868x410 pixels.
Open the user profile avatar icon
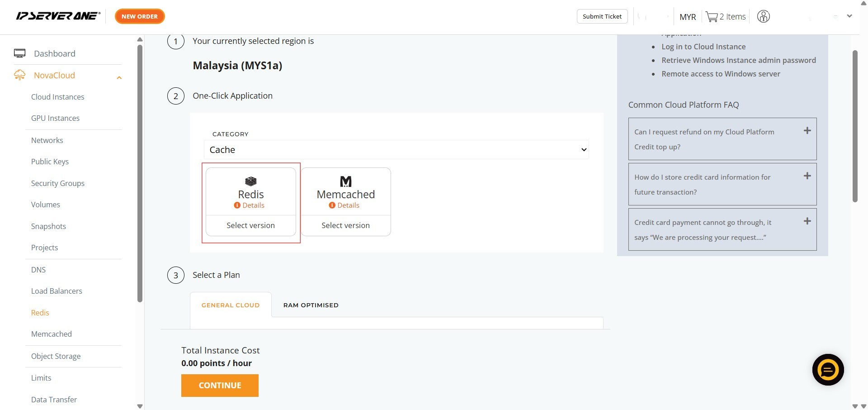[x=763, y=17]
